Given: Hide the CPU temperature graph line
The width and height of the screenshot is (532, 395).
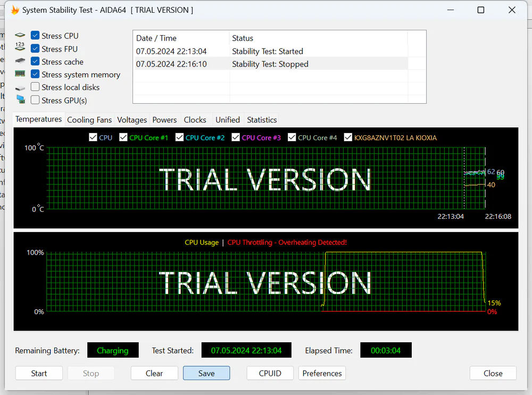Looking at the screenshot, I should tap(93, 137).
